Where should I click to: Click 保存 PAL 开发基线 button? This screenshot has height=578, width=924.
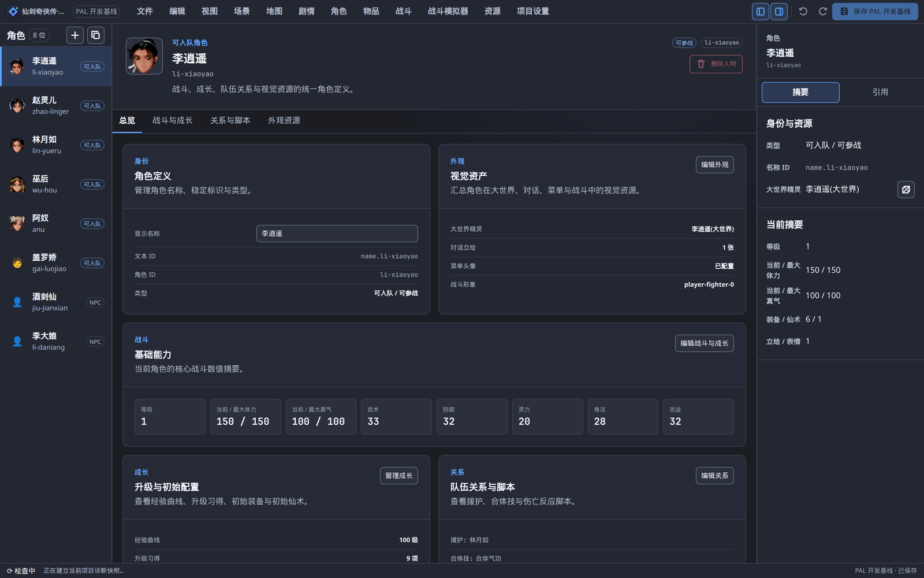click(x=875, y=11)
